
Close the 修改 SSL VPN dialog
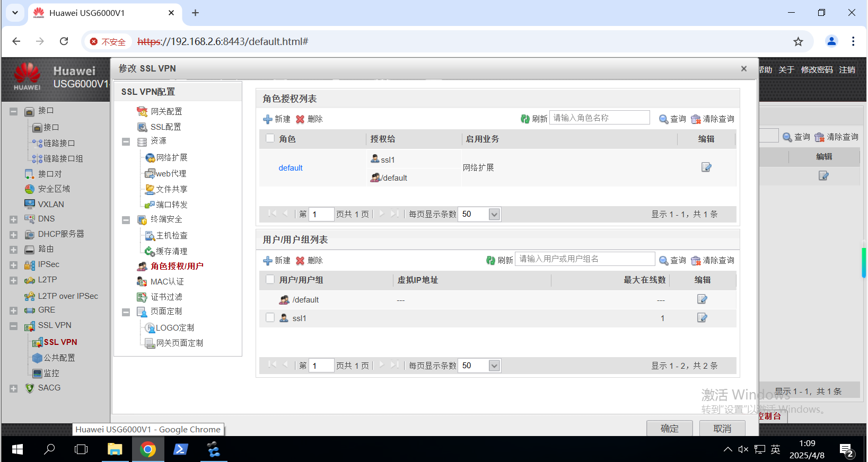coord(744,69)
